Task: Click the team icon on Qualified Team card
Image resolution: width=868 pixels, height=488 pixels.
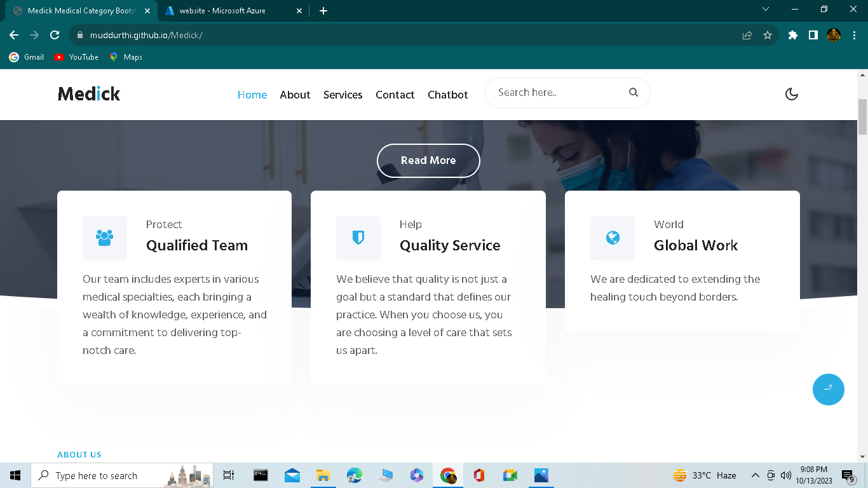Action: click(x=104, y=238)
